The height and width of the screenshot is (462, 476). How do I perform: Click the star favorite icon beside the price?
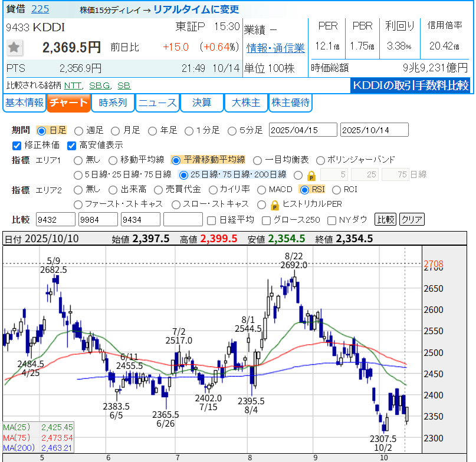point(15,47)
